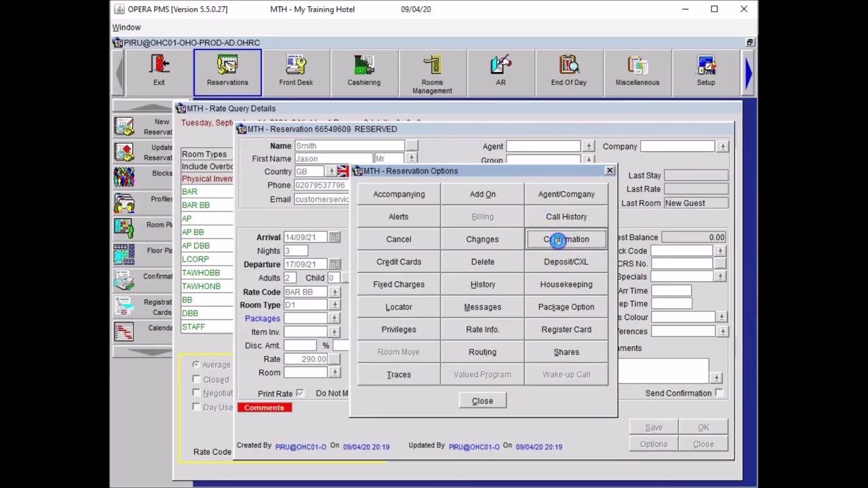Open Rooms Management from the toolbar
This screenshot has width=868, height=488.
pos(432,73)
